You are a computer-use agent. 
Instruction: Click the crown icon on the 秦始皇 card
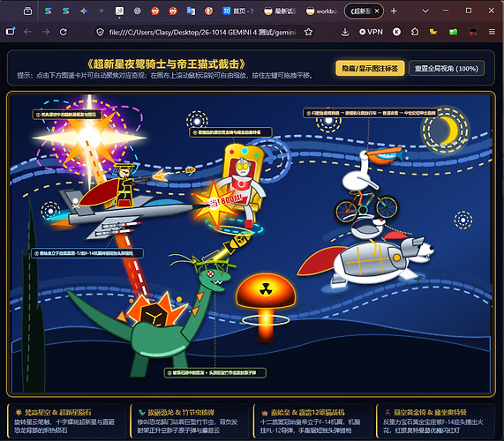[x=265, y=413]
